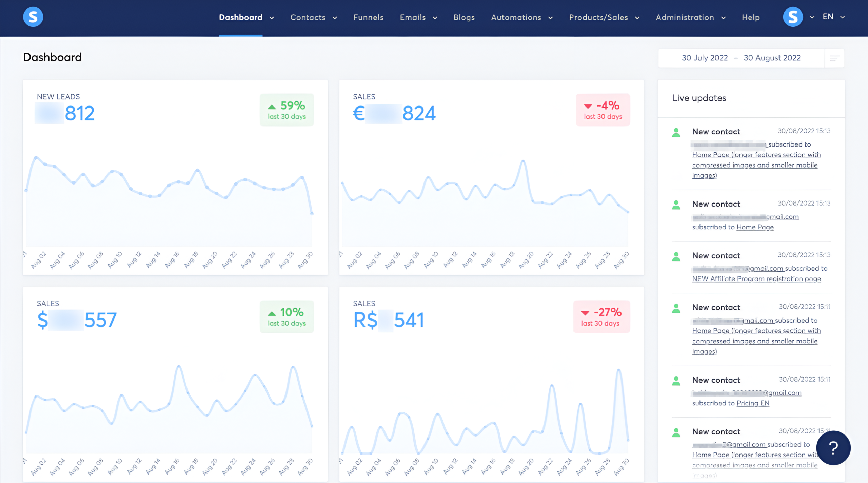The width and height of the screenshot is (868, 483).
Task: Open the Home Page link in the first update
Action: [x=711, y=155]
